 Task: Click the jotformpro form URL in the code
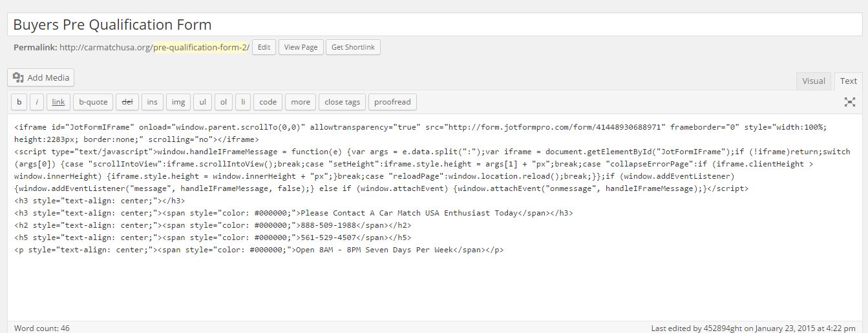552,127
